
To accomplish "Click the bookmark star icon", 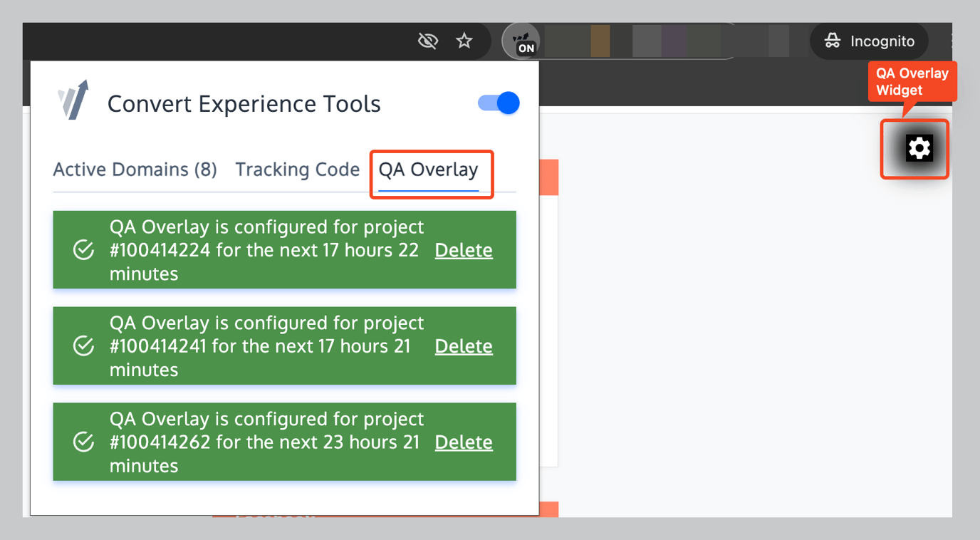I will [464, 41].
